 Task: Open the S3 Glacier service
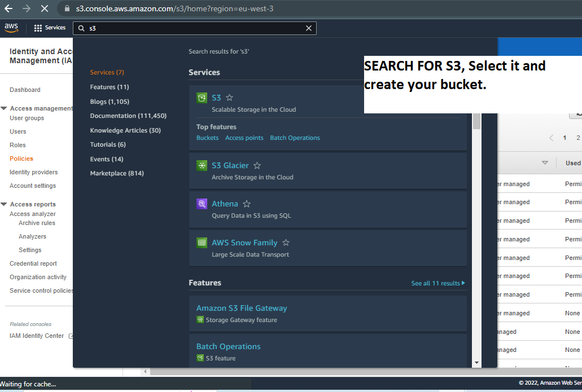pyautogui.click(x=230, y=165)
